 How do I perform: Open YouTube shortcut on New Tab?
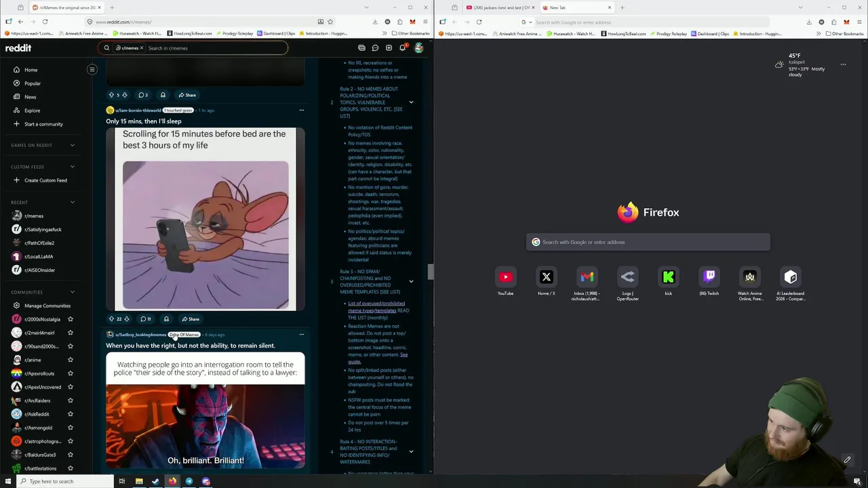[505, 277]
